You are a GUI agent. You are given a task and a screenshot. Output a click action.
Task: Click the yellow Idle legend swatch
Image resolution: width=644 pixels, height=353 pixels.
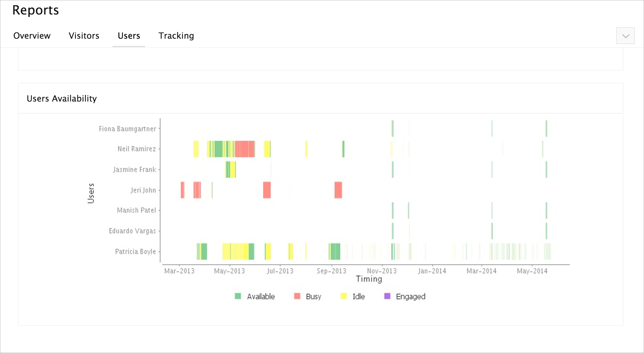344,296
